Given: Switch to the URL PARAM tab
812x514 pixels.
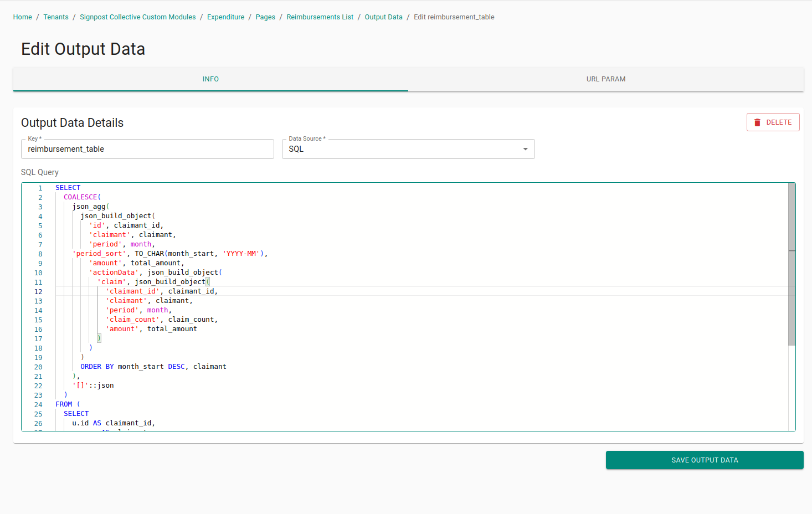Looking at the screenshot, I should pyautogui.click(x=606, y=79).
